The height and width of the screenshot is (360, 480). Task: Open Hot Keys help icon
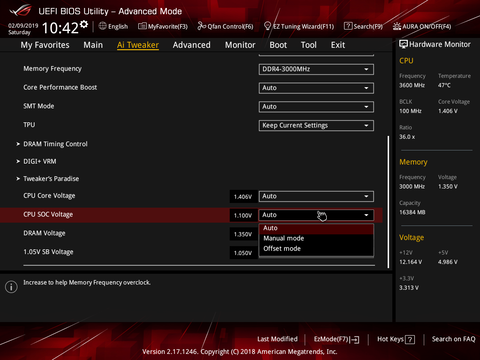410,340
